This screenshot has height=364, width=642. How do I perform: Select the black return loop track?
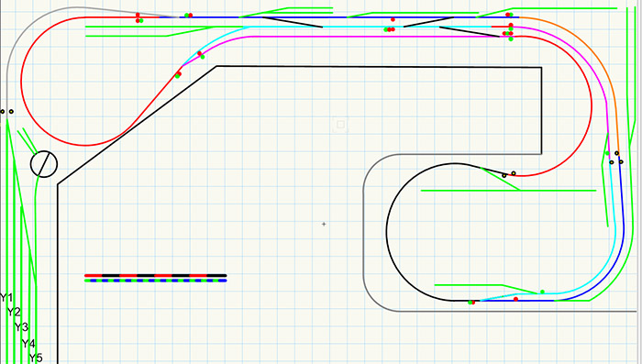click(x=386, y=232)
